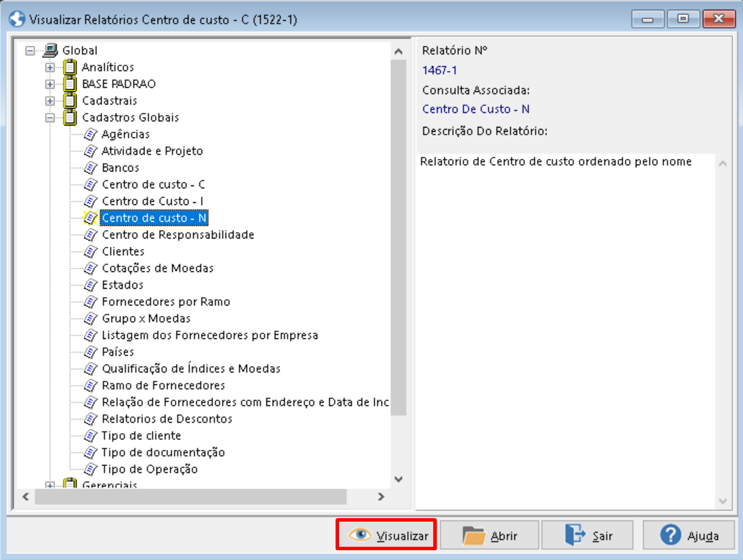743x560 pixels.
Task: Click the report icon beside Cotações de Moedas
Action: [x=91, y=268]
